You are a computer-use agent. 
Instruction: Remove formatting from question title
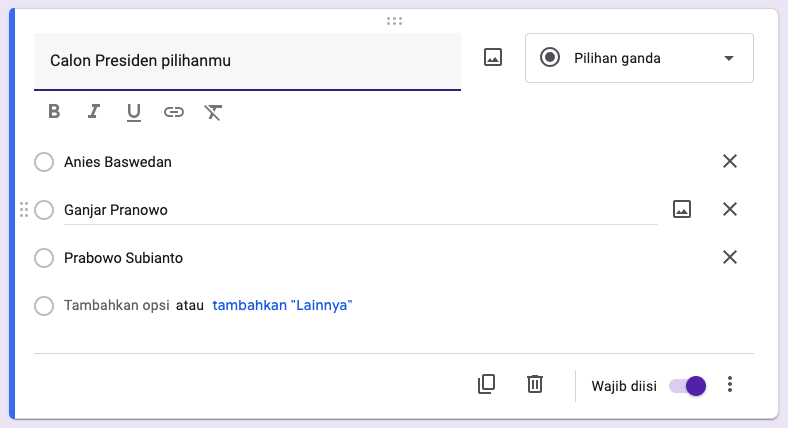[213, 112]
